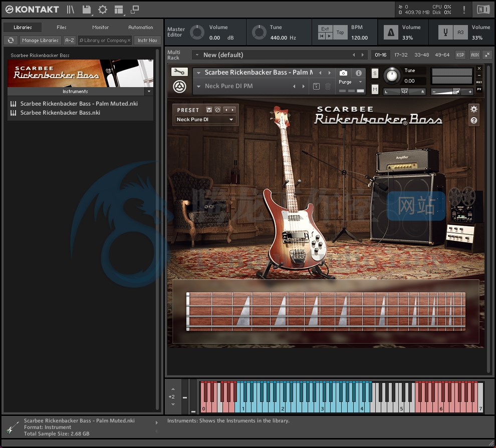Toggle the browser panel icon
The width and height of the screenshot is (496, 448).
[70, 10]
